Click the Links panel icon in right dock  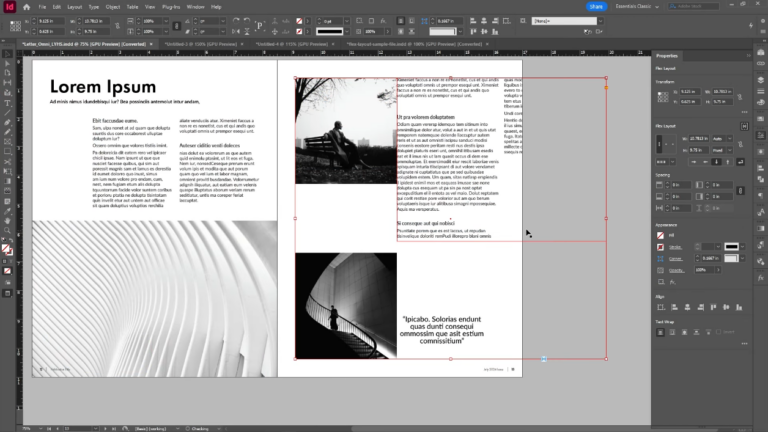[x=761, y=64]
